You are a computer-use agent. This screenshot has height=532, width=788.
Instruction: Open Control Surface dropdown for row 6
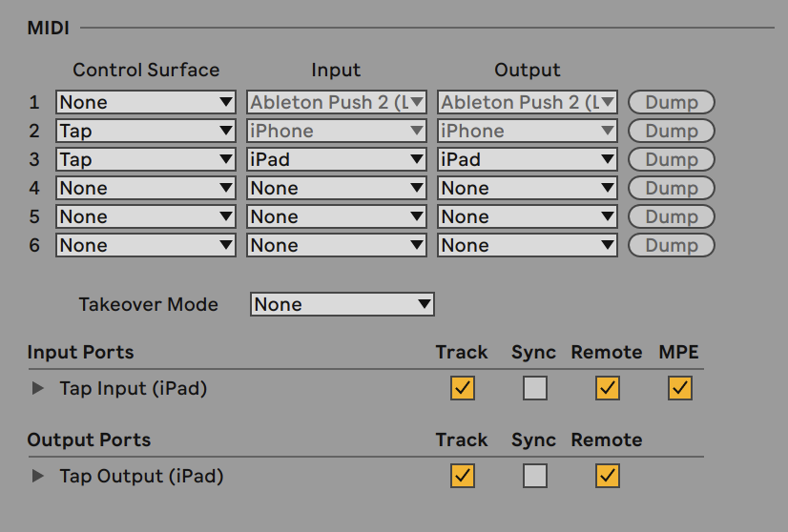(146, 246)
